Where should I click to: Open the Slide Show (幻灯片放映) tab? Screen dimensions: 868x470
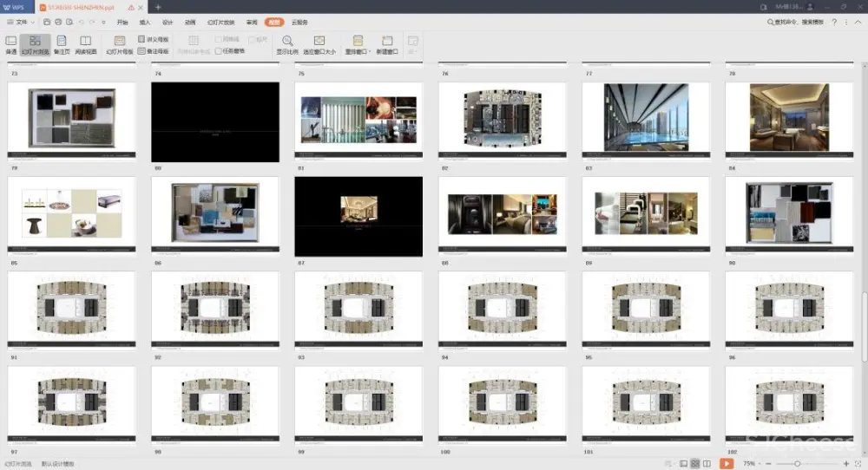[x=220, y=23]
